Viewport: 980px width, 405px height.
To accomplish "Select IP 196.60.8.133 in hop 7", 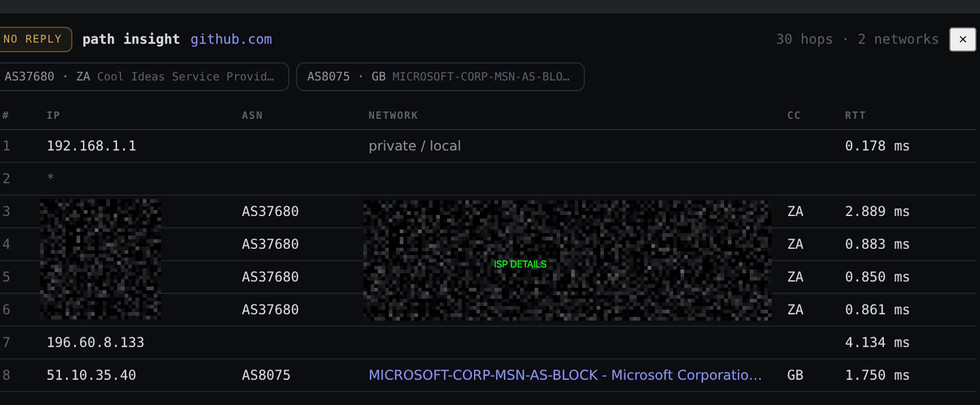I will tap(95, 342).
